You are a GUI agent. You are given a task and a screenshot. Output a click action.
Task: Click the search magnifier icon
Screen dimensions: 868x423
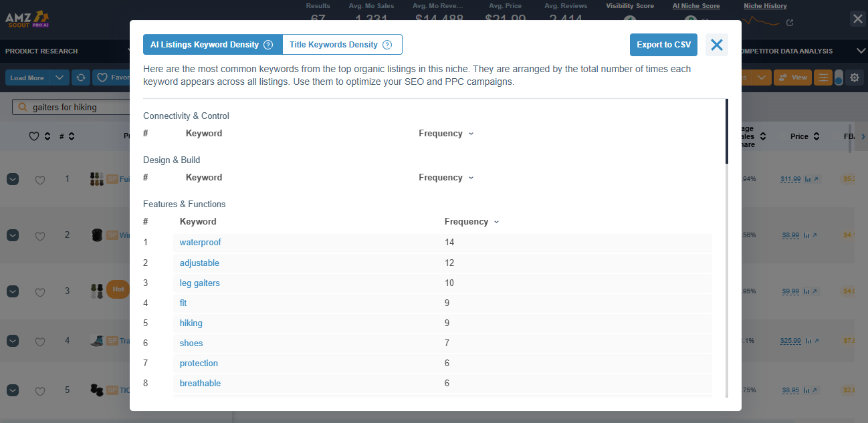click(x=23, y=107)
